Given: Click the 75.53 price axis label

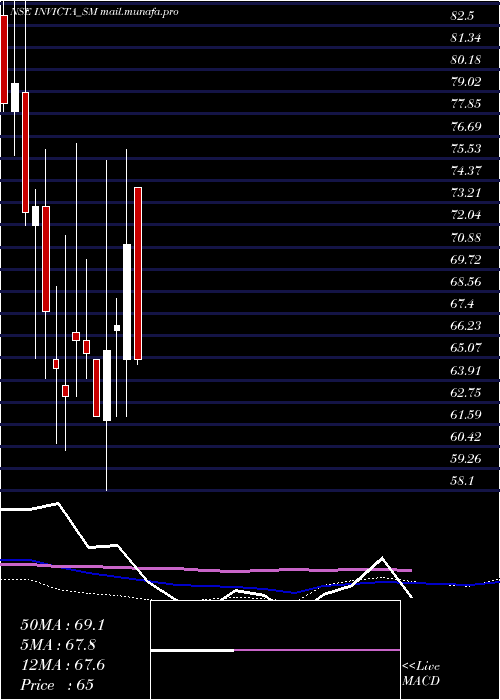Looking at the screenshot, I should click(x=466, y=149).
